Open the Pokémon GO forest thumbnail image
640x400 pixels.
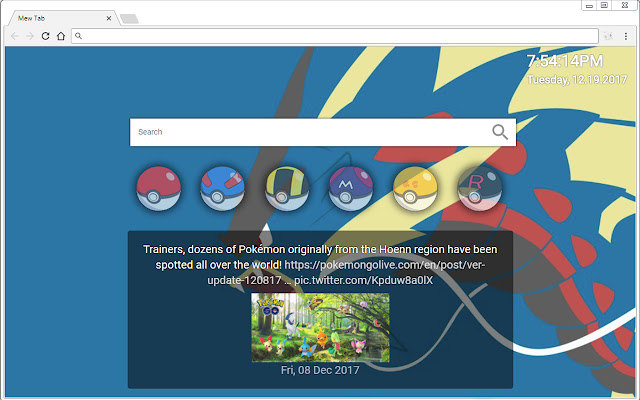point(320,327)
